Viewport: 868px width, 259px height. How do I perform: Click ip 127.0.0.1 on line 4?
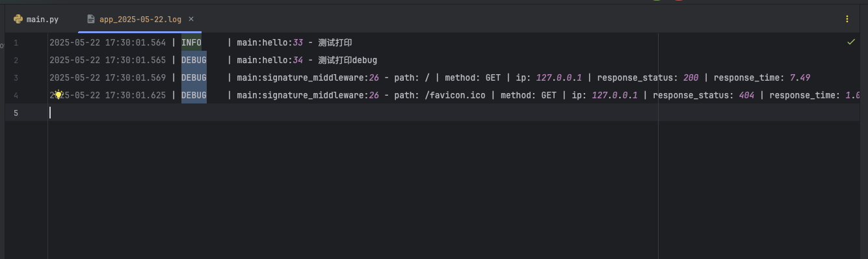point(614,96)
